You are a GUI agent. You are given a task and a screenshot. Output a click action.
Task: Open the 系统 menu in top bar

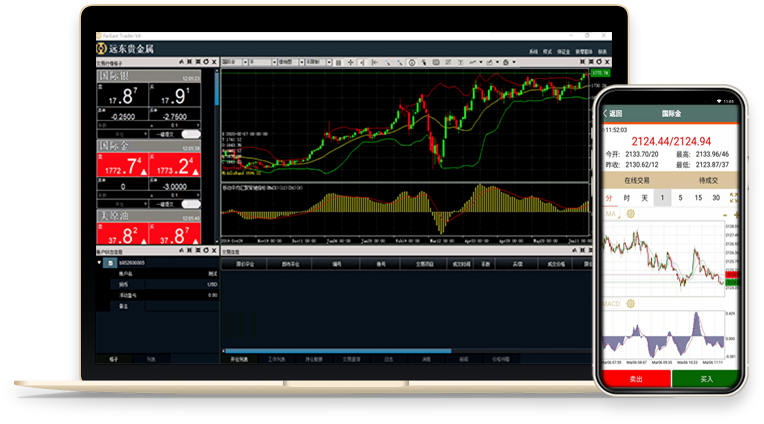[x=533, y=49]
